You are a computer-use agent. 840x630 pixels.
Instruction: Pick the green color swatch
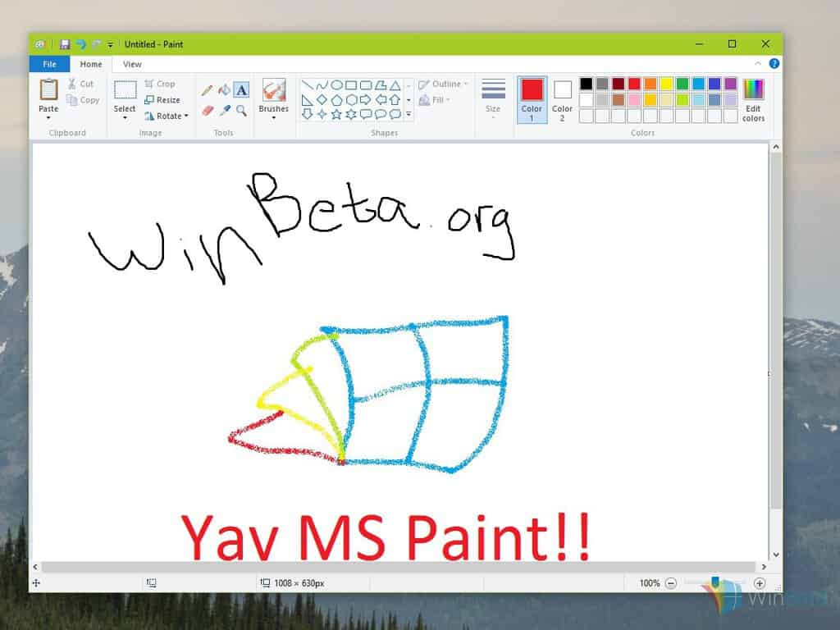682,84
